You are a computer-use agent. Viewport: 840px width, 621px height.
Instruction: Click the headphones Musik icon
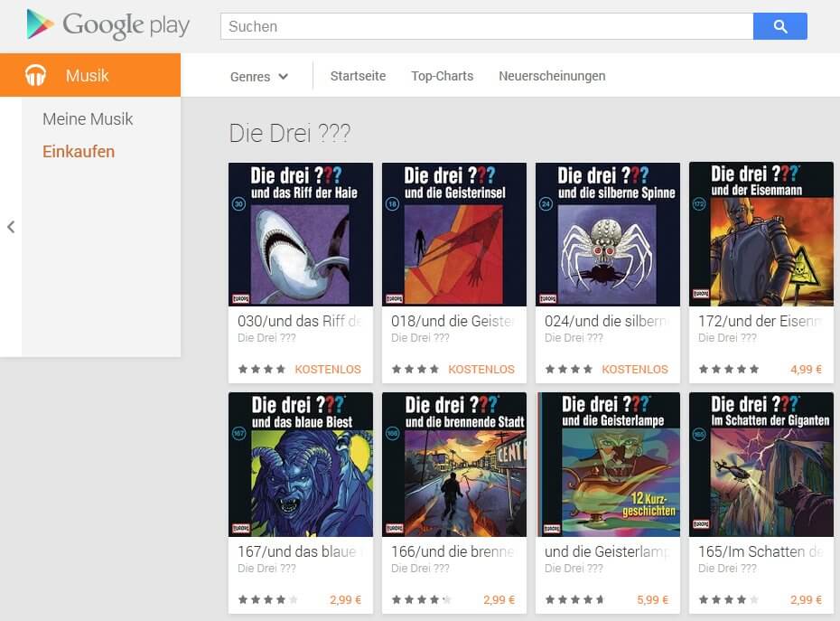[36, 75]
